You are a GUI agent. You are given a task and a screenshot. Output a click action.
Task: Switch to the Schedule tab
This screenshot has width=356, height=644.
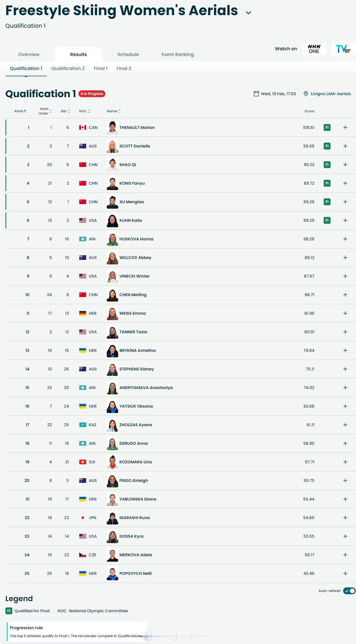pyautogui.click(x=128, y=54)
